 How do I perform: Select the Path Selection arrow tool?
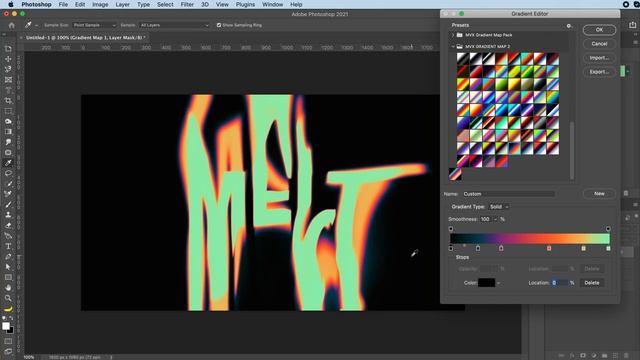(x=8, y=267)
